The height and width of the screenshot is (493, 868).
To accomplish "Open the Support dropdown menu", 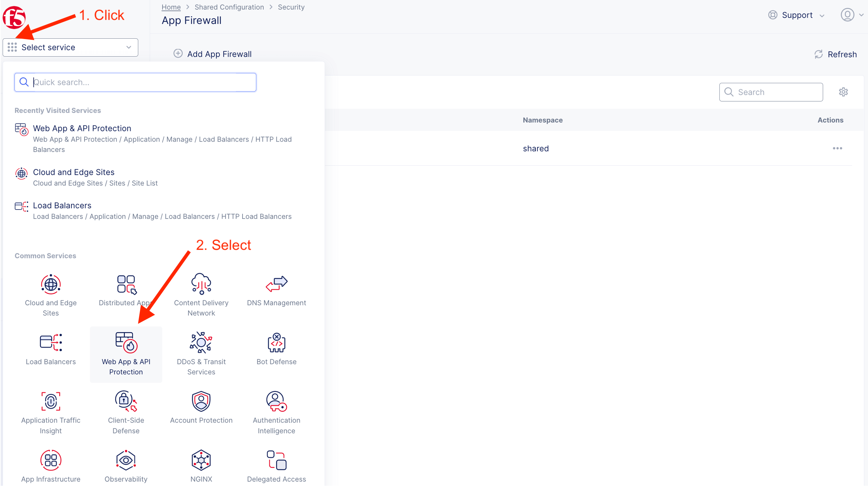I will coord(797,15).
